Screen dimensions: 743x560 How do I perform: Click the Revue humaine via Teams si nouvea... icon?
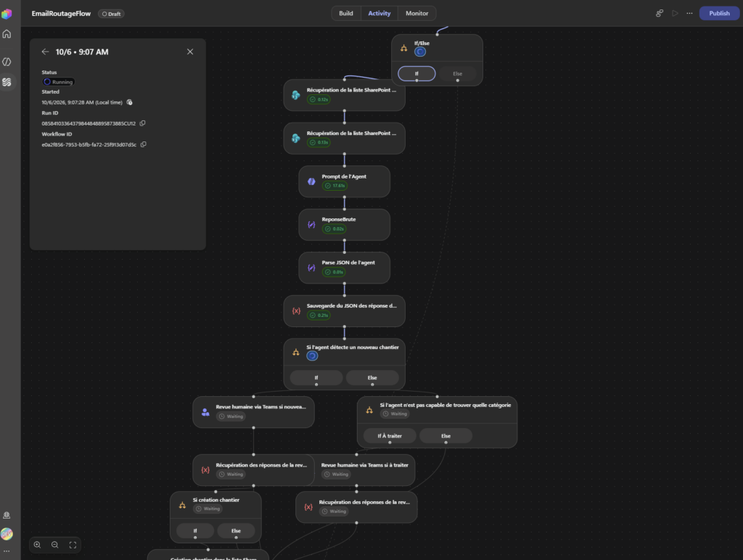205,412
